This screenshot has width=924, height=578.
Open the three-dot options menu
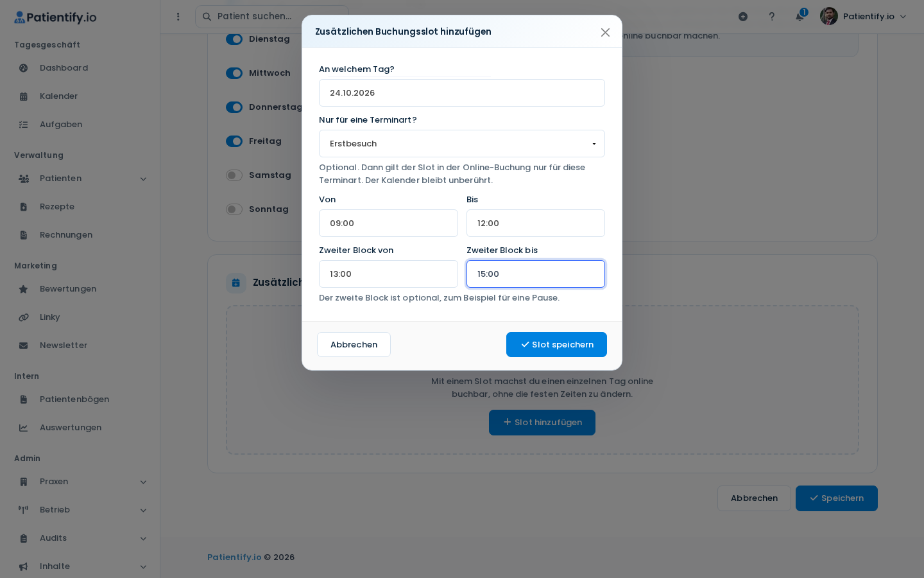click(178, 17)
